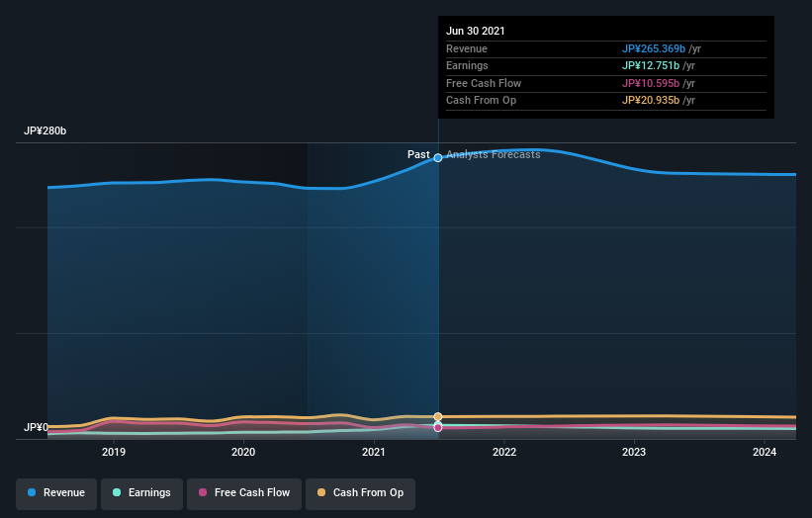Click the Free Cash Flow label in tooltip
Viewport: 812px width, 518px height.
tap(484, 83)
